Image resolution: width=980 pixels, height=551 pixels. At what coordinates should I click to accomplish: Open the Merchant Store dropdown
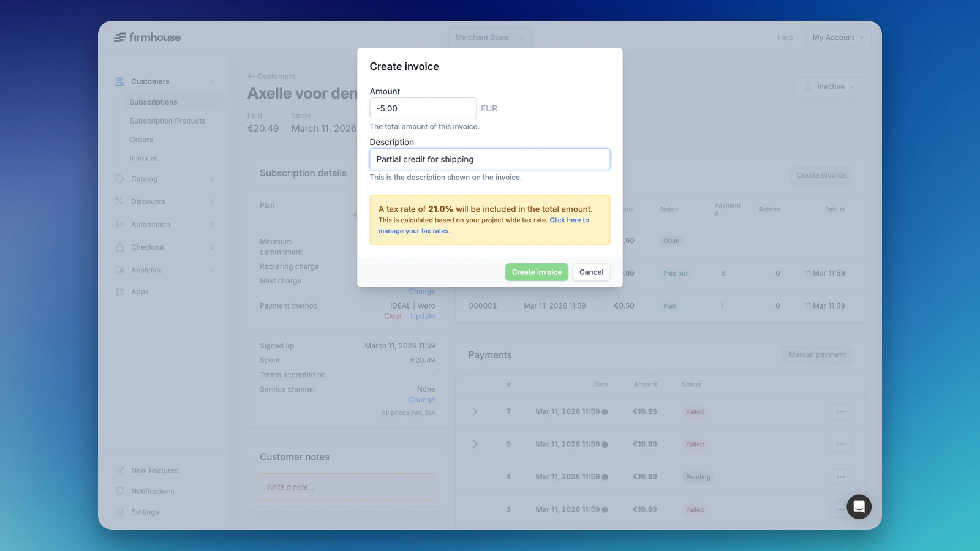click(489, 37)
